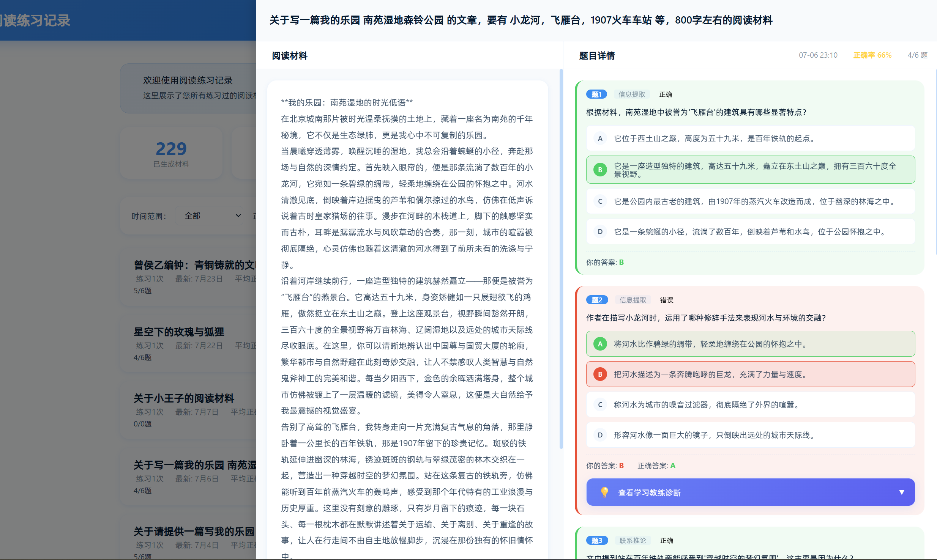This screenshot has width=937, height=560.
Task: Select option A comparing river to green ribbon
Action: [750, 344]
